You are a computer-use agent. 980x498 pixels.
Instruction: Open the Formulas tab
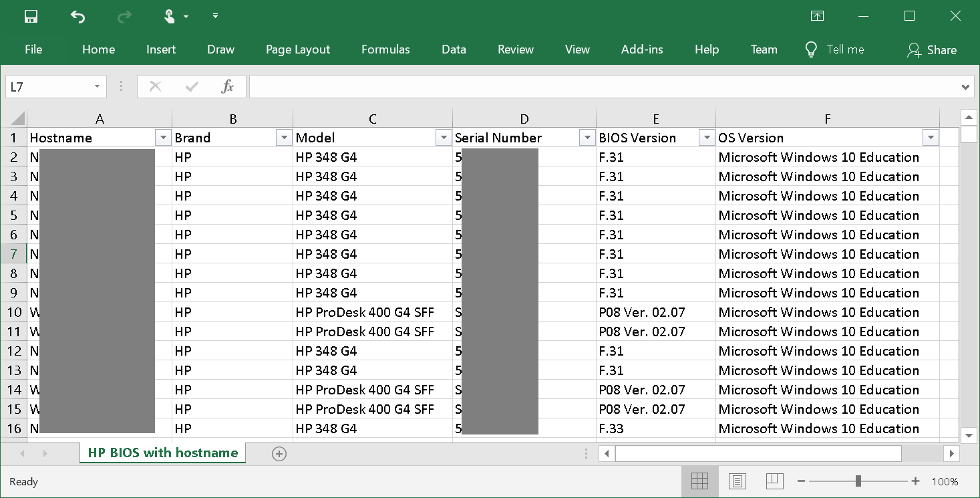click(x=385, y=49)
